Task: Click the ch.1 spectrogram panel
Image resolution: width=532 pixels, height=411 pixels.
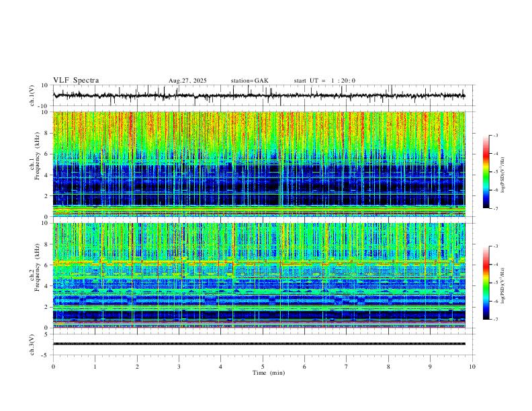Action: click(259, 164)
